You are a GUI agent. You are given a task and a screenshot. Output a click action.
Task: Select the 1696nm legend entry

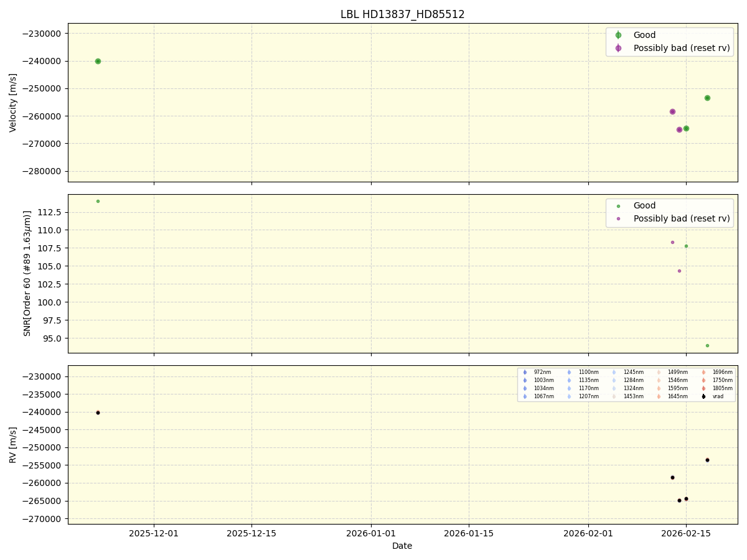click(723, 372)
